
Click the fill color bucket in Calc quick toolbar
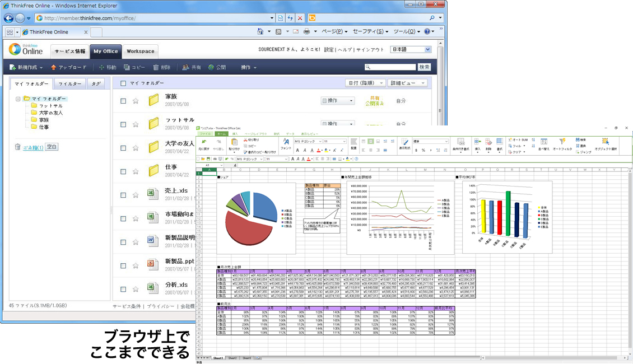tap(347, 159)
